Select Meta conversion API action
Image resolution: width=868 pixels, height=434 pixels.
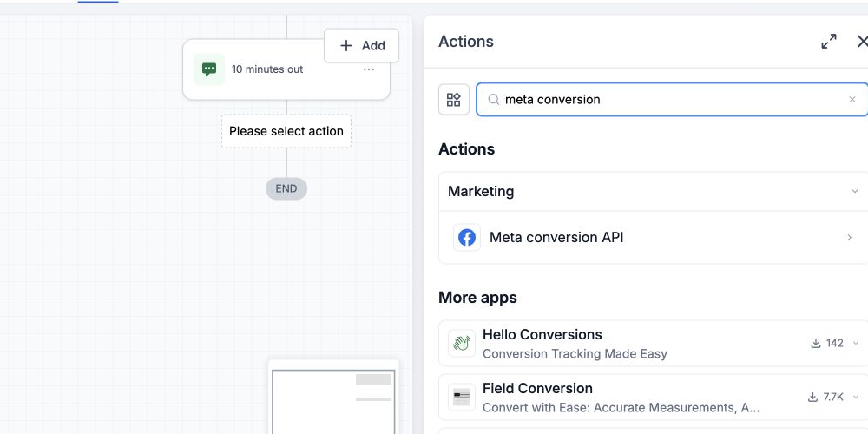[x=654, y=238]
